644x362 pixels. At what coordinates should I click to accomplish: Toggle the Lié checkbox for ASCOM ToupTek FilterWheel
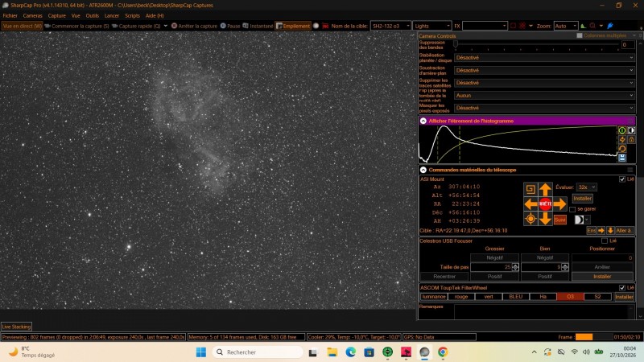tap(621, 288)
